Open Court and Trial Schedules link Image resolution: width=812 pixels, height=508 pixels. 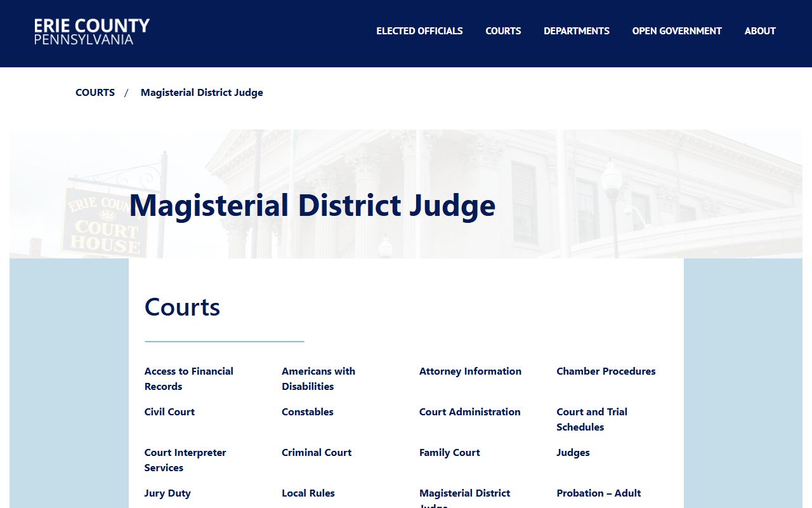click(592, 420)
